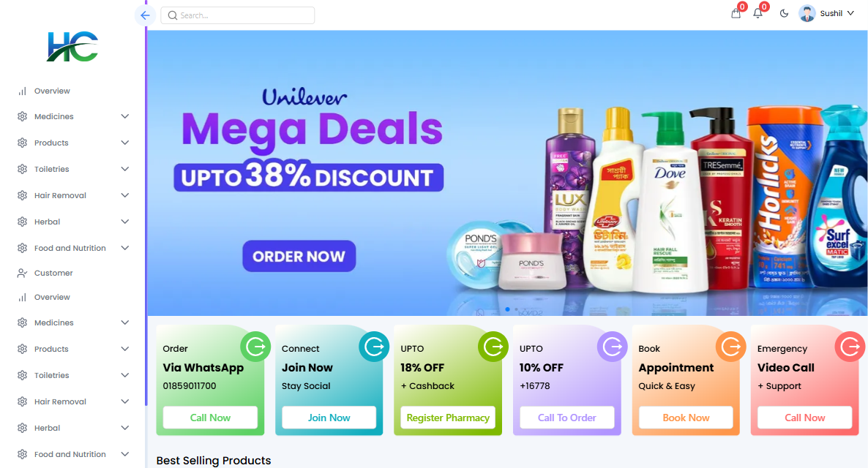Click the arrow icon on the Appointment card
The height and width of the screenshot is (468, 868).
(x=730, y=347)
